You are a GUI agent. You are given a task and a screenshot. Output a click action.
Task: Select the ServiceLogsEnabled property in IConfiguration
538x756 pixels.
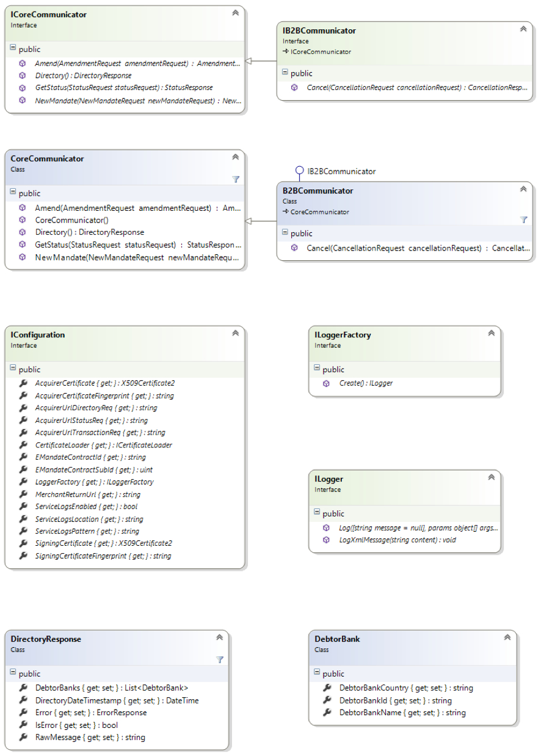[x=87, y=507]
